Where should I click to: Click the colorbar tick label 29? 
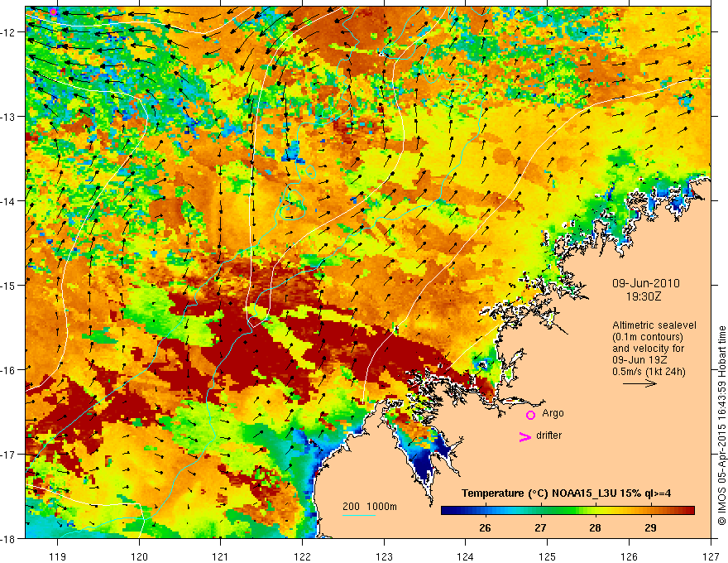(650, 527)
